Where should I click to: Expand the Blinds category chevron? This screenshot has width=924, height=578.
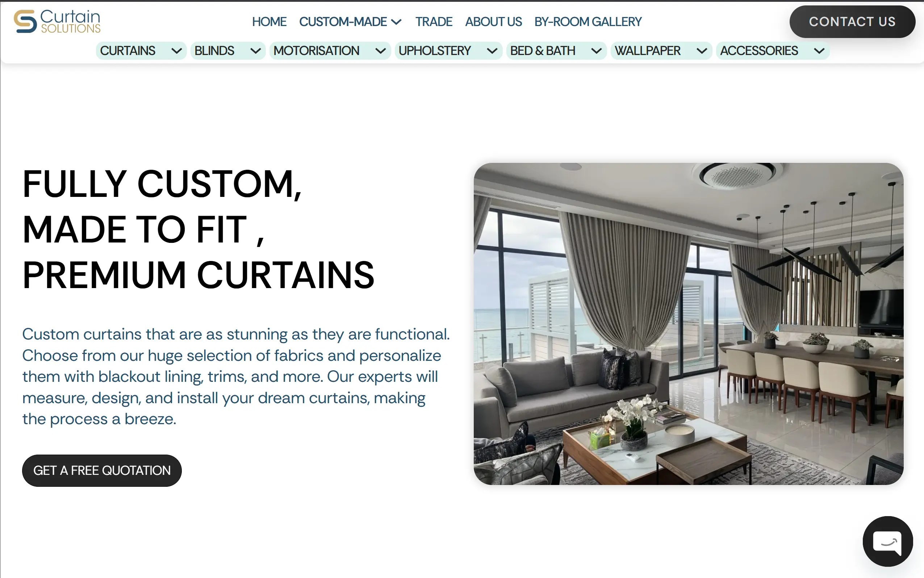pos(255,51)
